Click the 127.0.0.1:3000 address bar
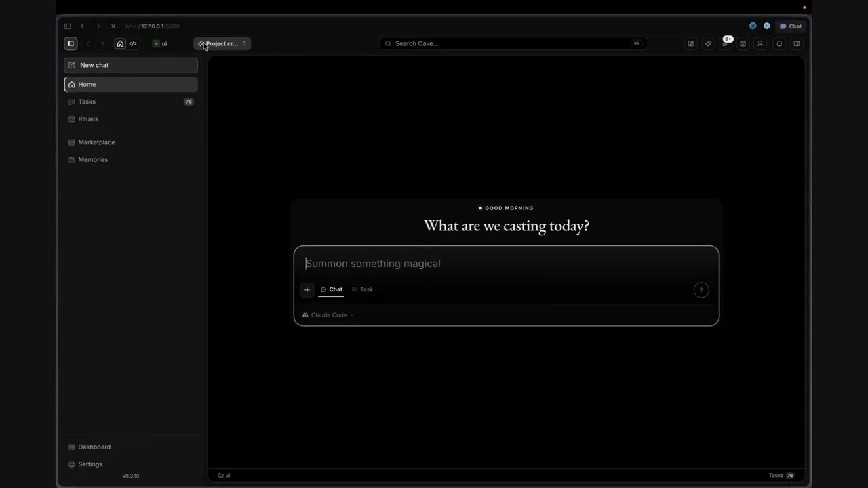Viewport: 868px width, 488px height. 153,26
